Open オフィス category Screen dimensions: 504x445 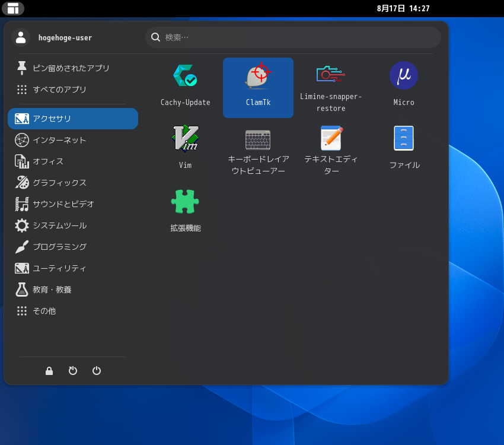click(x=73, y=161)
